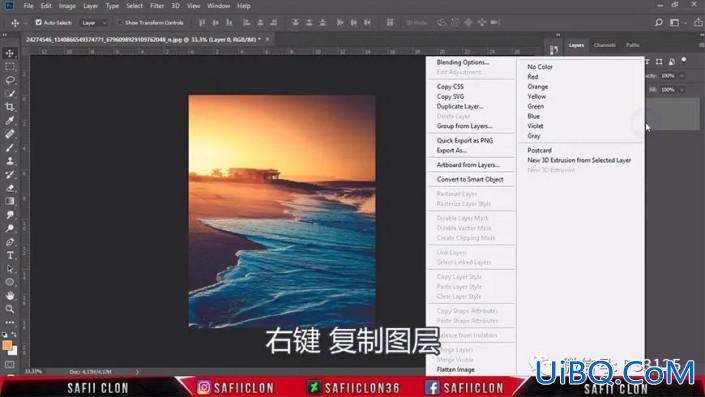Select the Rectangular Marquee tool
This screenshot has width=705, height=397.
9,67
